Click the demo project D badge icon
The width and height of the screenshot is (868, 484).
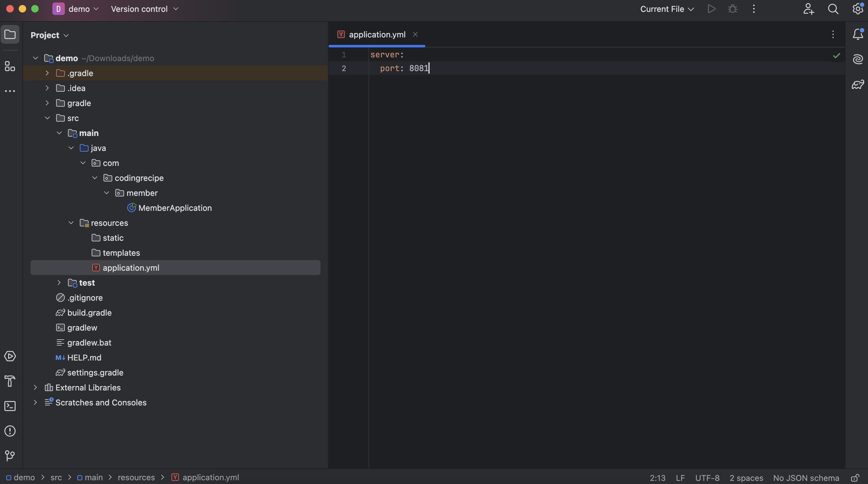58,9
